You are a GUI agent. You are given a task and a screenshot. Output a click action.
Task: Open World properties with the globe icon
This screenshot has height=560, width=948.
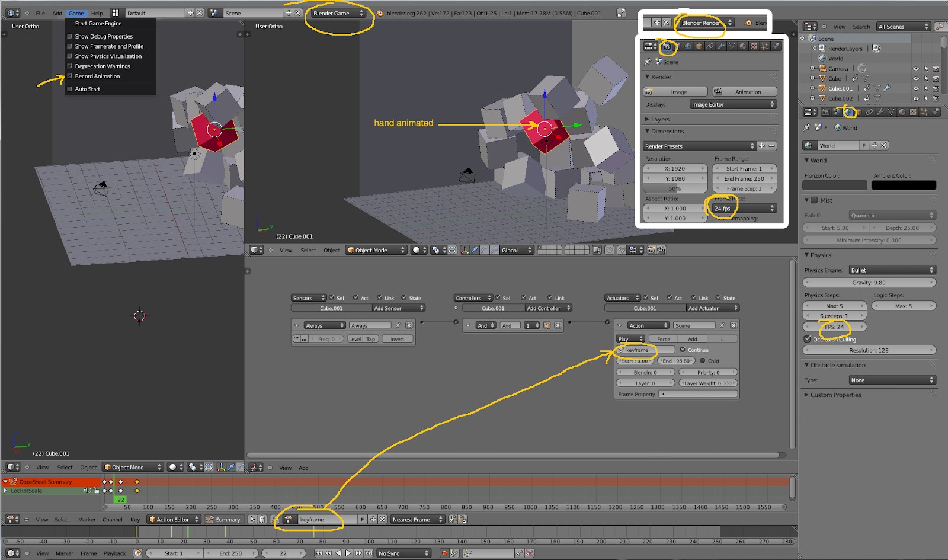point(848,112)
